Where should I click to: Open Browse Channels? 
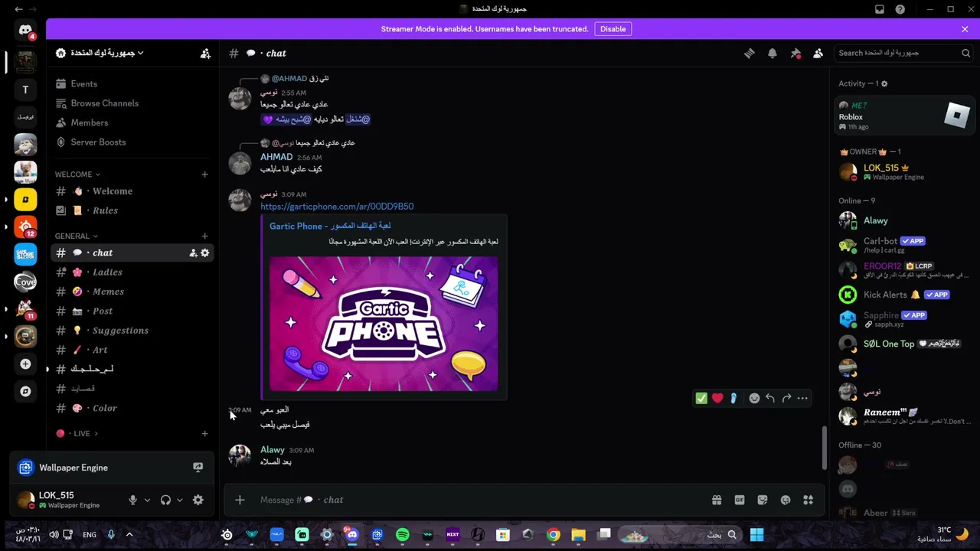coord(132,103)
